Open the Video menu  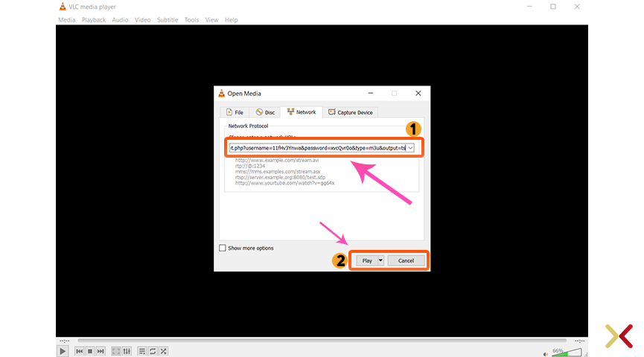[142, 19]
